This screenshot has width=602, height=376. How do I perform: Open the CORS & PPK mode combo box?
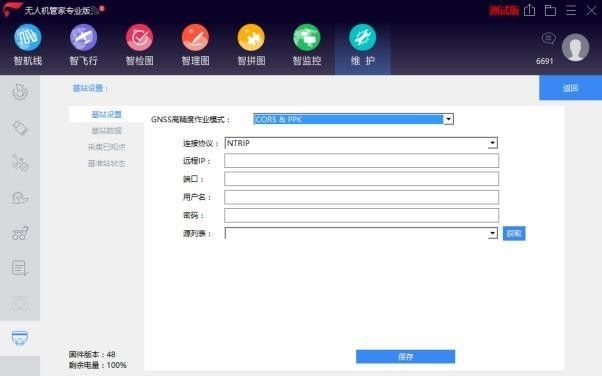tap(353, 119)
